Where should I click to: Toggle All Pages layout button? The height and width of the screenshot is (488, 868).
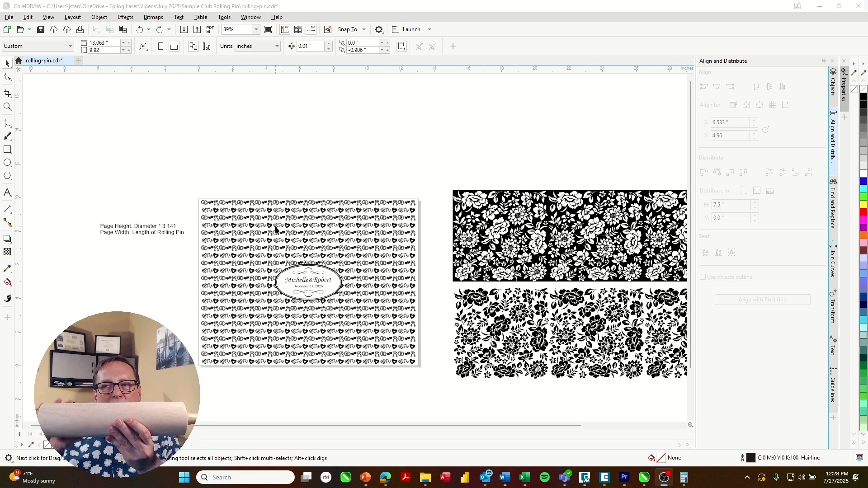point(193,46)
